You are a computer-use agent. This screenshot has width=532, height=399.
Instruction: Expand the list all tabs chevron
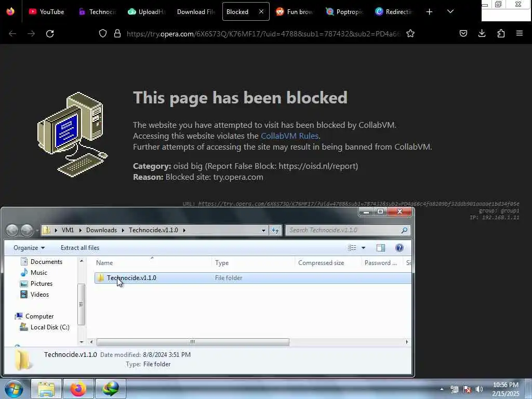tap(450, 11)
